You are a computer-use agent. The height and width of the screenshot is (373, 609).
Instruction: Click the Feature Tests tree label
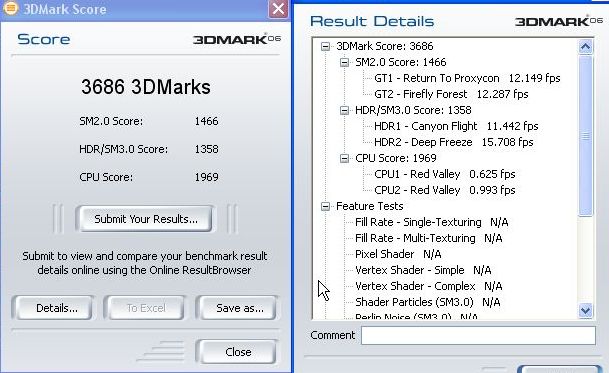[x=369, y=206]
